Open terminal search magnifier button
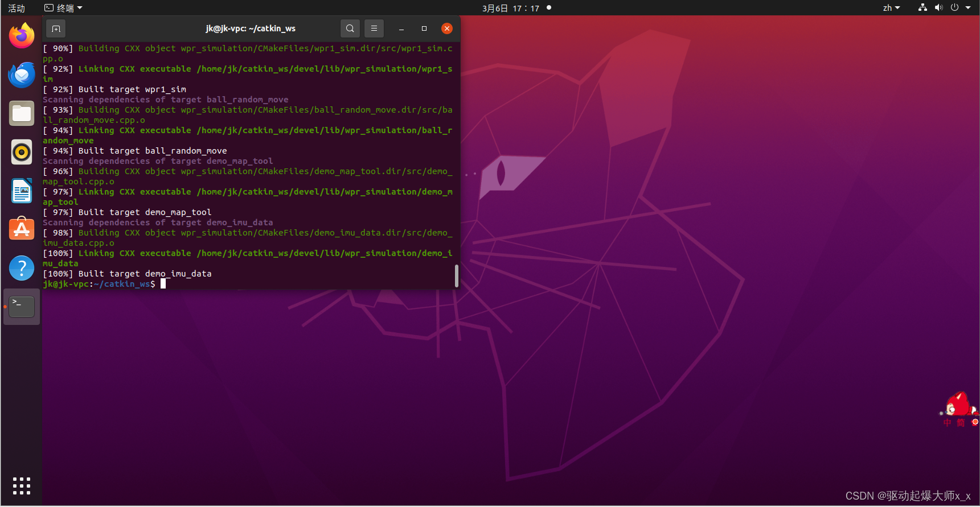 pyautogui.click(x=350, y=28)
